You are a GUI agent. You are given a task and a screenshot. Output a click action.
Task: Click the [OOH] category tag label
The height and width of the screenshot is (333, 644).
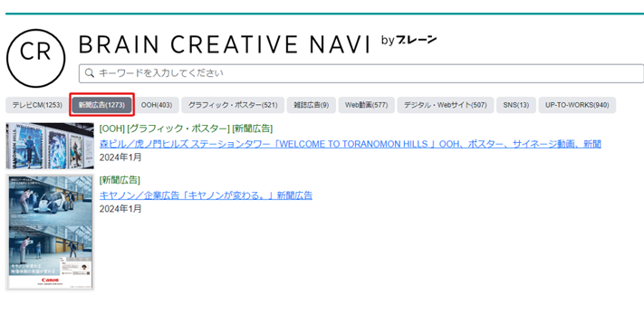(111, 128)
